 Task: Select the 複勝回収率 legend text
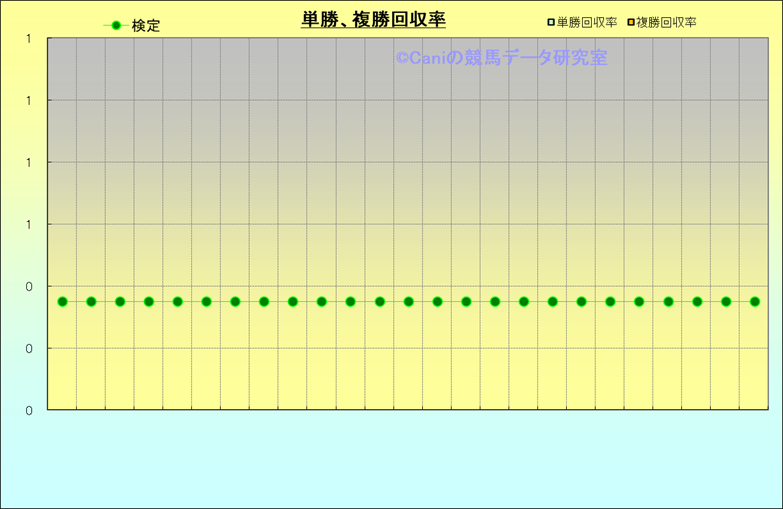point(667,22)
